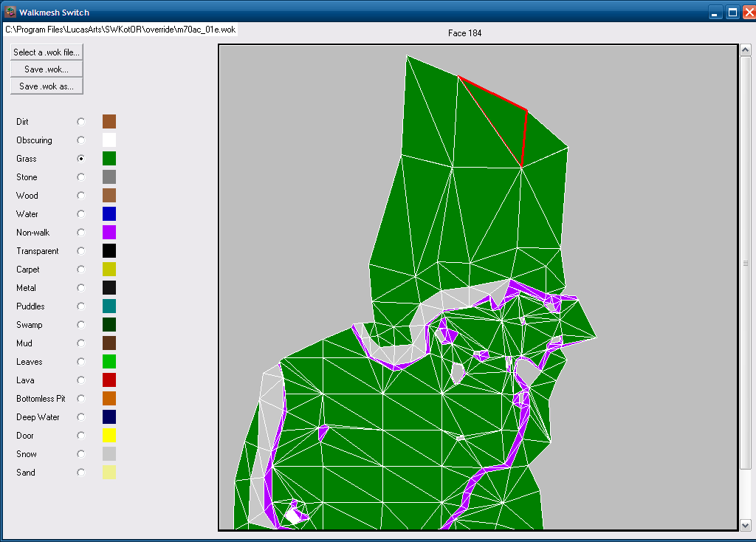The width and height of the screenshot is (756, 542).
Task: Click the pale yellow Sand swatch
Action: pos(109,473)
